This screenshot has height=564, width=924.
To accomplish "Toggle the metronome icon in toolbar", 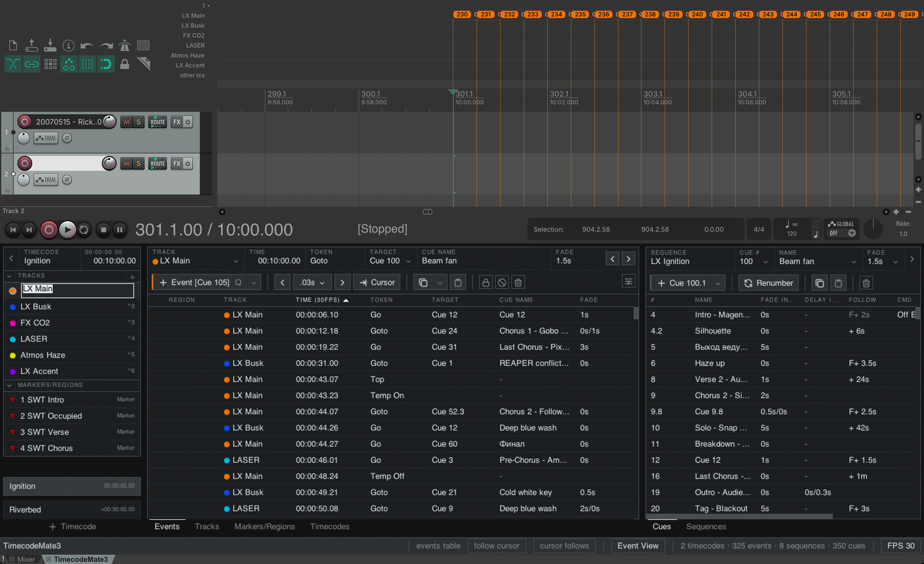I will click(125, 46).
